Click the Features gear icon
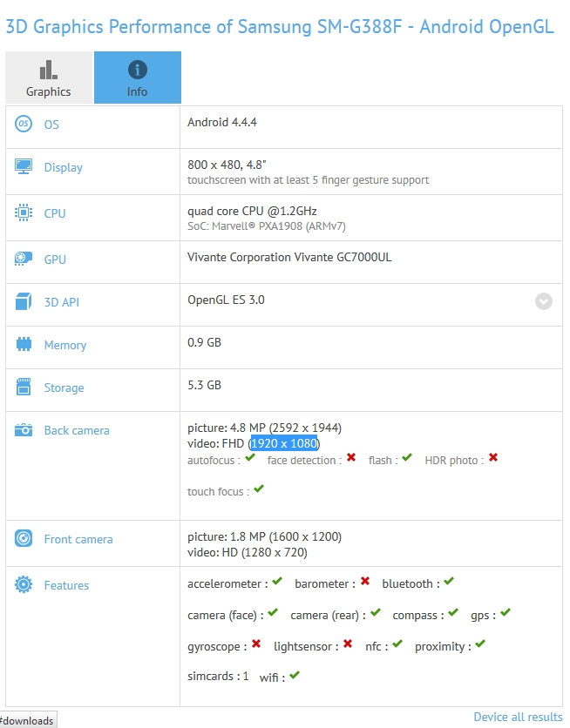 tap(24, 585)
